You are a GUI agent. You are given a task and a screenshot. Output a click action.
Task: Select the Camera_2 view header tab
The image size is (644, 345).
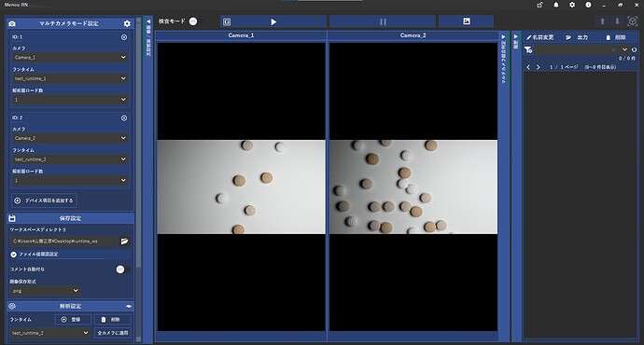pos(413,35)
